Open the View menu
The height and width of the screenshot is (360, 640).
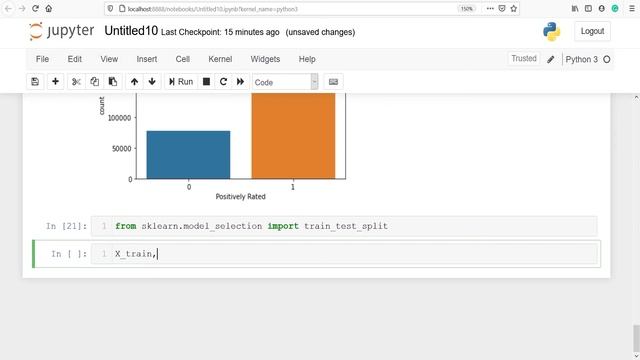[x=109, y=59]
